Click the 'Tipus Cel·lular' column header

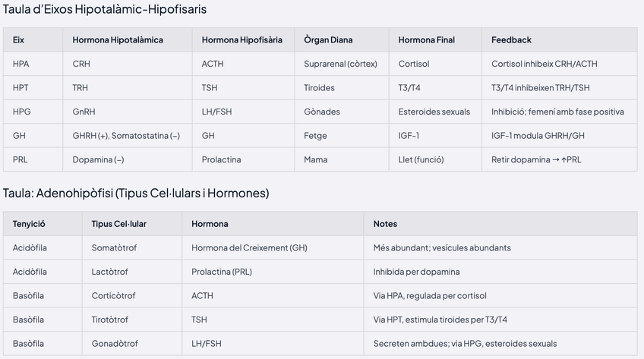coord(119,224)
